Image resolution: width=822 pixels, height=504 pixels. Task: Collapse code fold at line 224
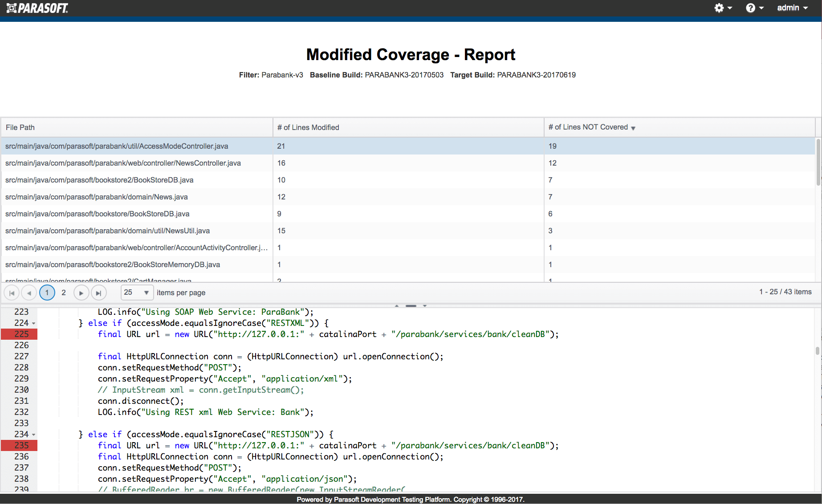pos(34,324)
